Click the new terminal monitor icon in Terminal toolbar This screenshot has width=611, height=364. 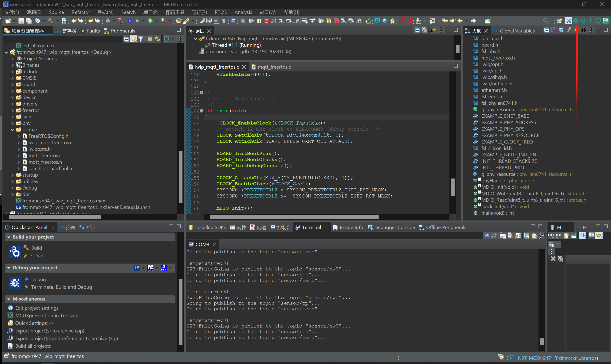click(487, 236)
